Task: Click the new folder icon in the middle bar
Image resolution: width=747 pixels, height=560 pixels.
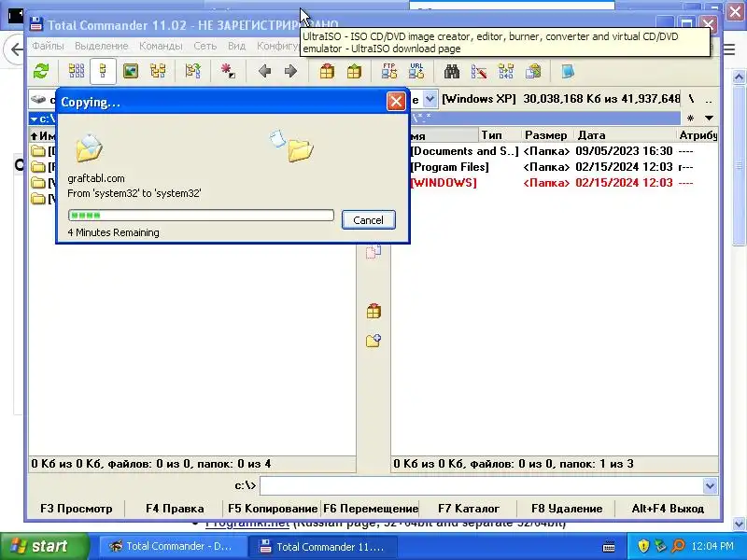Action: pyautogui.click(x=373, y=341)
